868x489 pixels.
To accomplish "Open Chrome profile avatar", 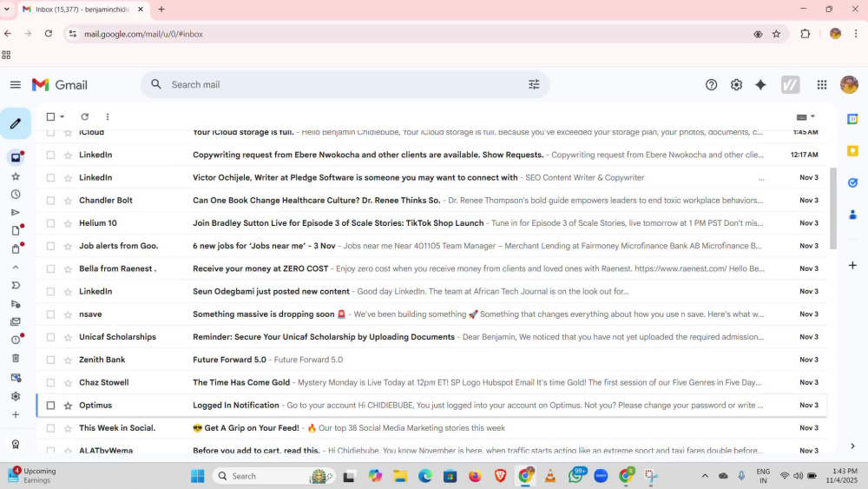I will pyautogui.click(x=835, y=34).
